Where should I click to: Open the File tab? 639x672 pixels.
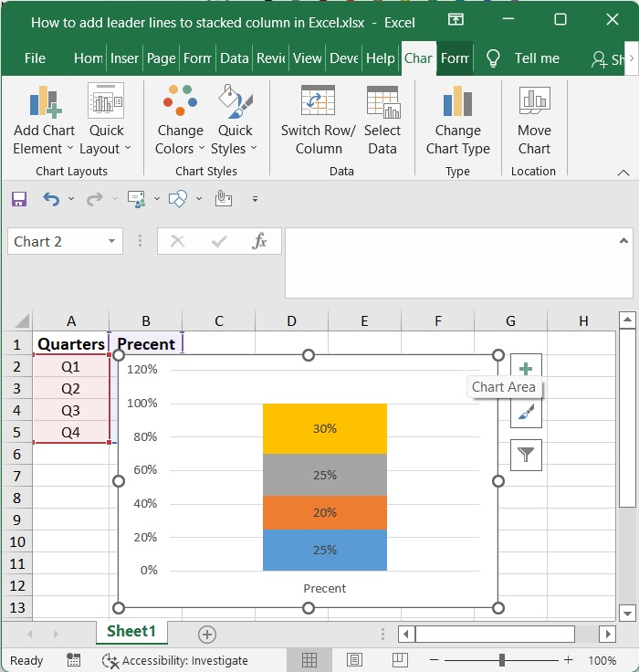[35, 58]
